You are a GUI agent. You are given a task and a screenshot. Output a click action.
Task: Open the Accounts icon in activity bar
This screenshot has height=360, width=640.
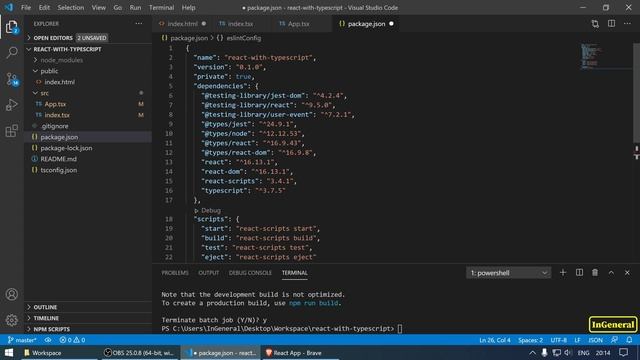click(x=12, y=294)
